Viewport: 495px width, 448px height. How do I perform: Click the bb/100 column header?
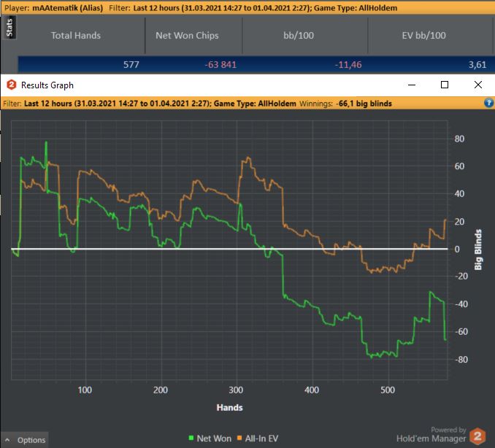(x=304, y=35)
